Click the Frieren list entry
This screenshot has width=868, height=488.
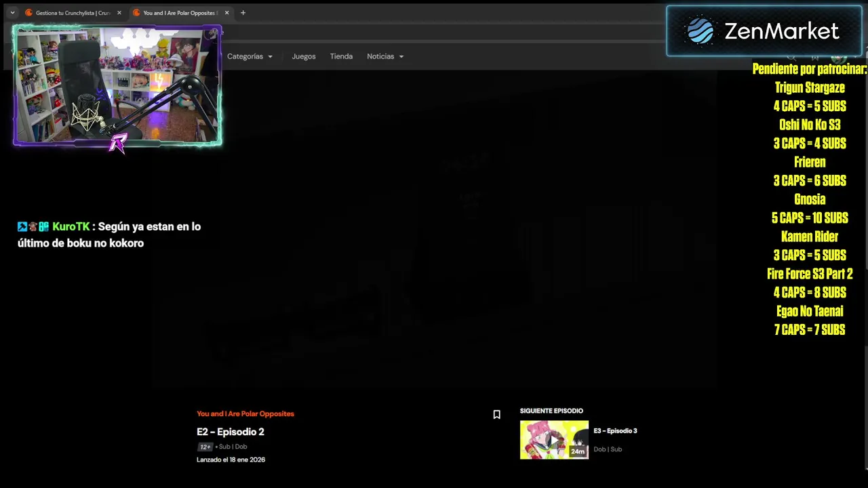click(810, 162)
